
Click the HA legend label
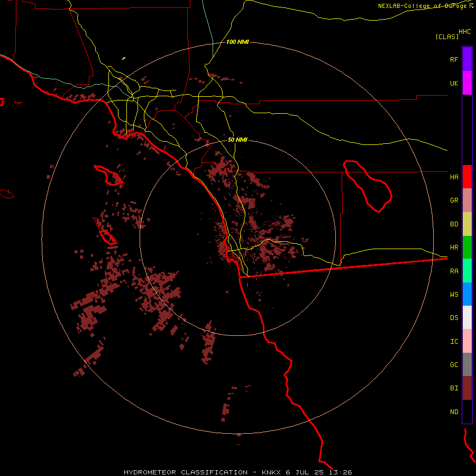[x=454, y=177]
